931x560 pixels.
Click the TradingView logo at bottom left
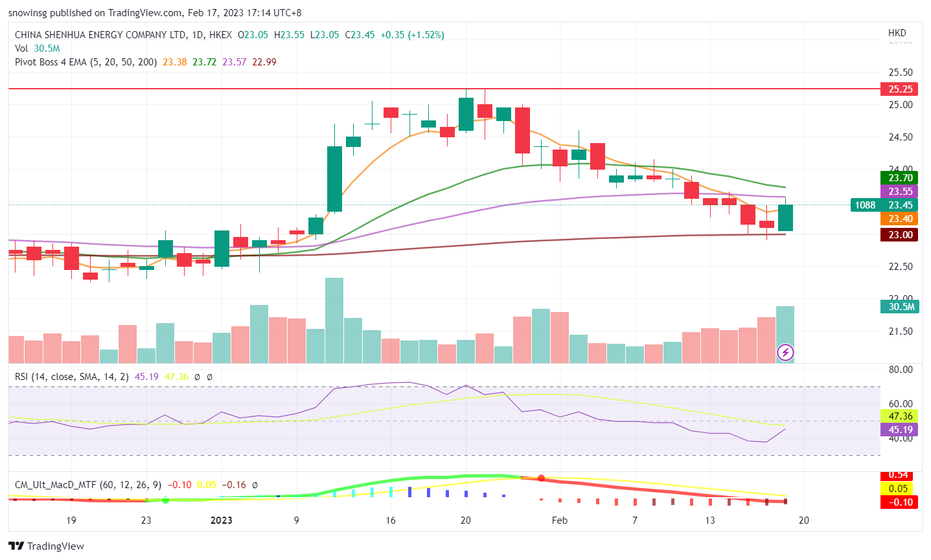click(x=47, y=546)
